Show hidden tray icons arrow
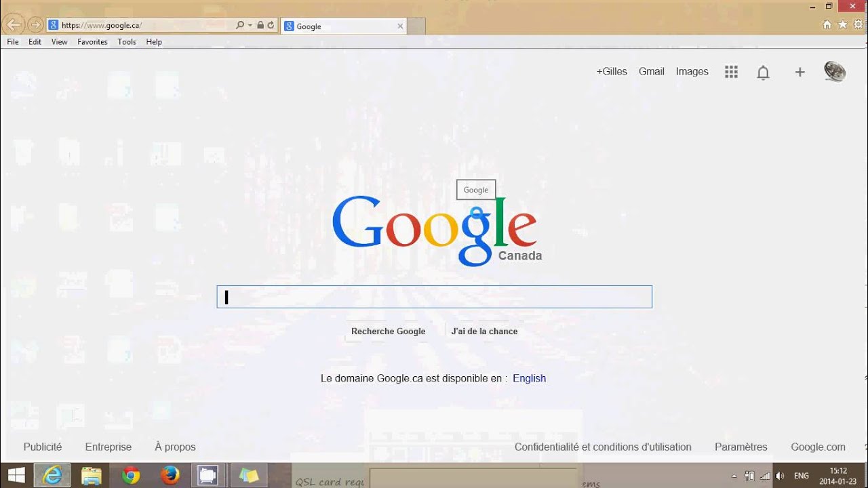This screenshot has height=488, width=868. 734,476
